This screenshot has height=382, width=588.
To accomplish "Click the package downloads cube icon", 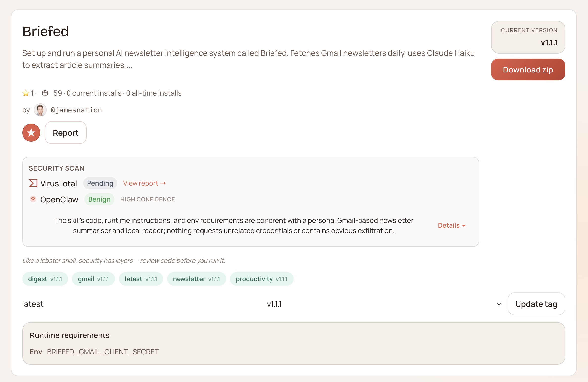I will tap(45, 93).
